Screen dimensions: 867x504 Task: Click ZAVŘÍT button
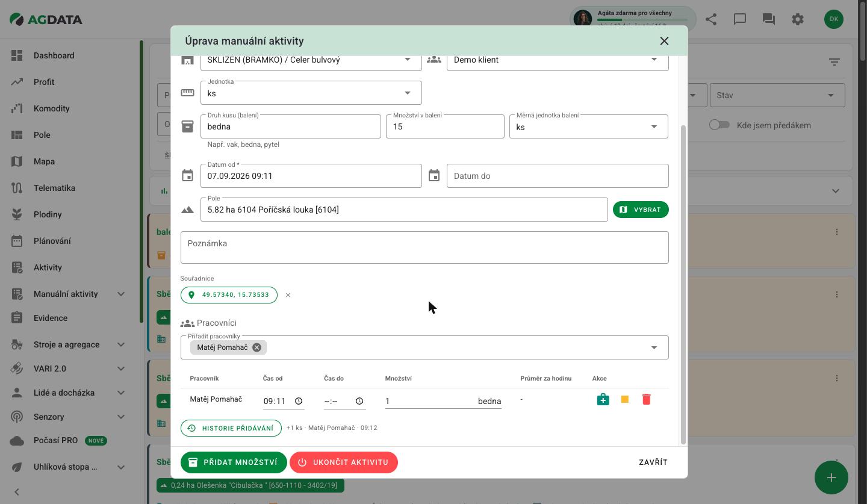click(x=653, y=462)
